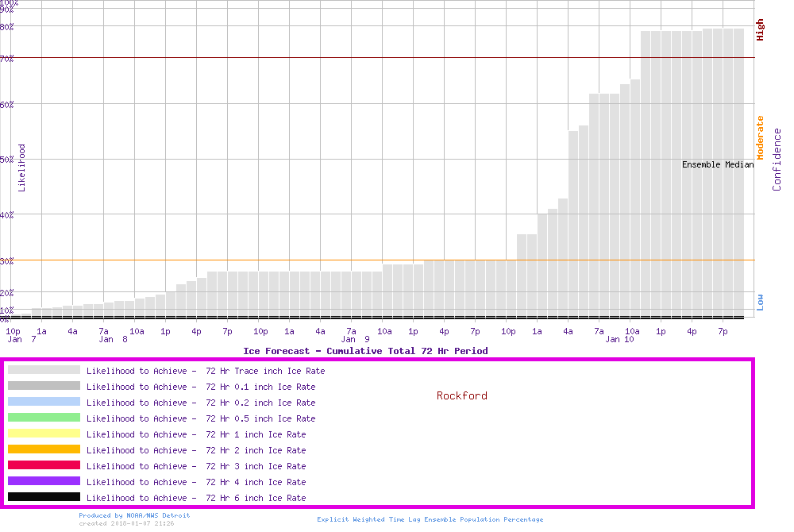
Task: Click the light gray Trace inch legend swatch
Action: click(x=44, y=370)
